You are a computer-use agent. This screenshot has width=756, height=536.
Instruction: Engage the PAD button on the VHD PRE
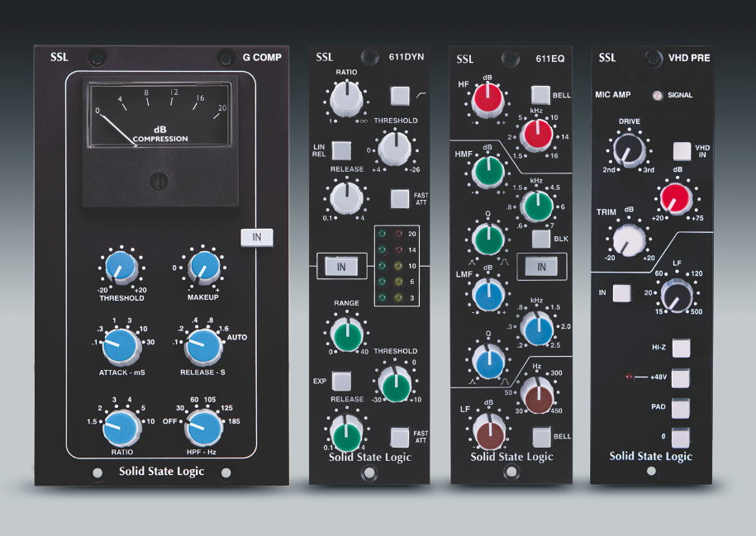(680, 409)
